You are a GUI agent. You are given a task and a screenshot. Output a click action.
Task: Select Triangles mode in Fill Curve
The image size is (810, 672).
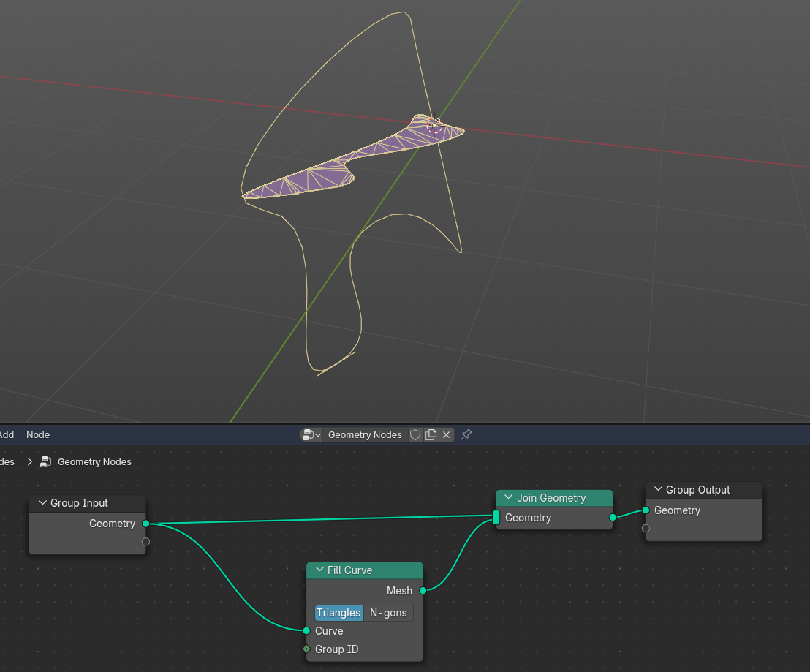pos(339,613)
